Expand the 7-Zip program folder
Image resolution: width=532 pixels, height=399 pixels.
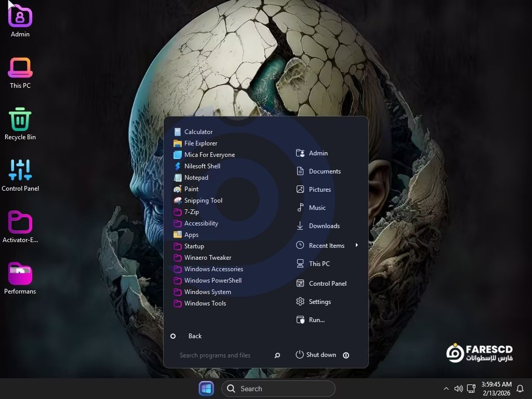click(x=191, y=212)
